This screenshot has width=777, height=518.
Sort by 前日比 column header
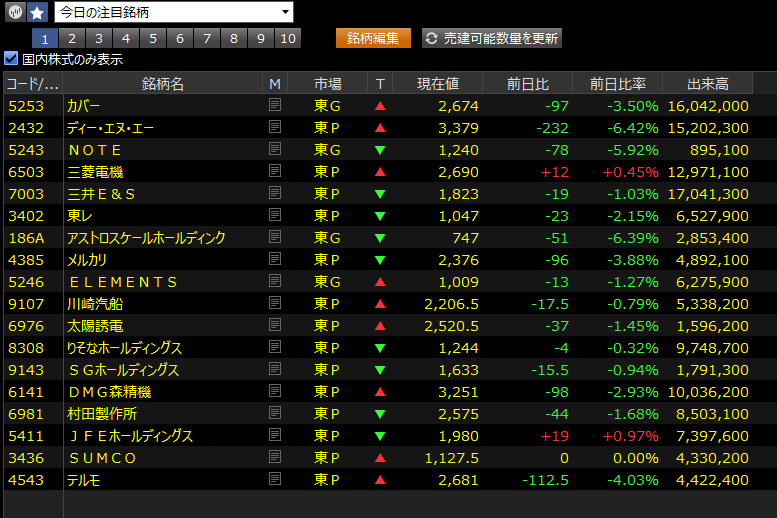[x=528, y=83]
